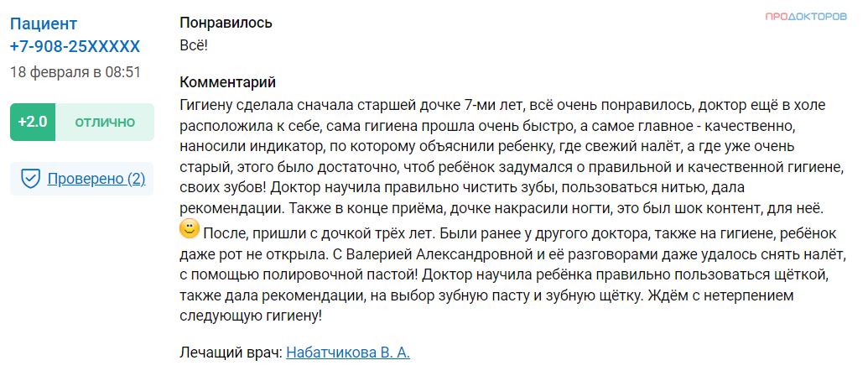Select the ОТЛИЧНО rating label
Screen dimensions: 868x376
[x=105, y=122]
